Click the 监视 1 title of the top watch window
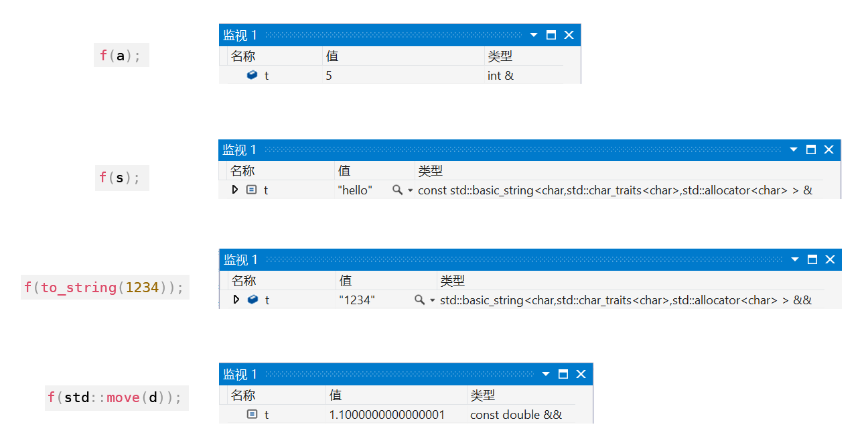 [x=241, y=34]
